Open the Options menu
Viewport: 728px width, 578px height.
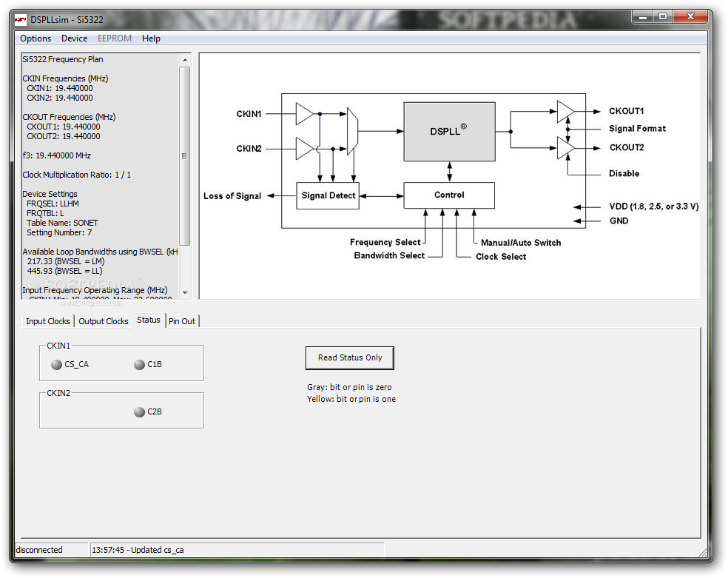36,38
